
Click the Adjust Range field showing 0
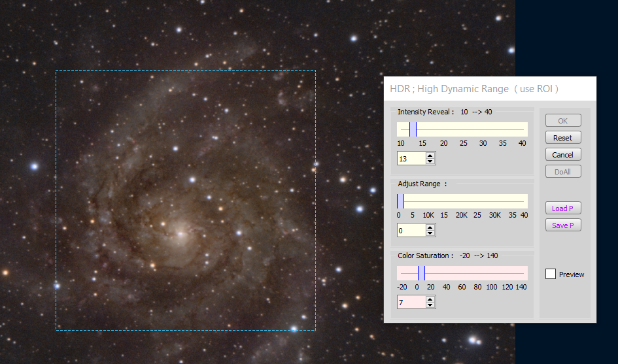click(x=411, y=231)
